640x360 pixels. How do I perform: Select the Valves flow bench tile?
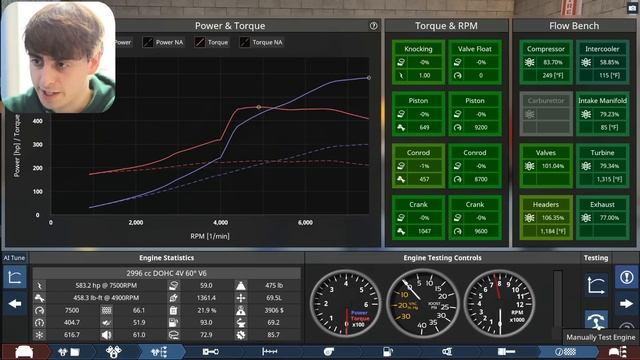pos(546,166)
